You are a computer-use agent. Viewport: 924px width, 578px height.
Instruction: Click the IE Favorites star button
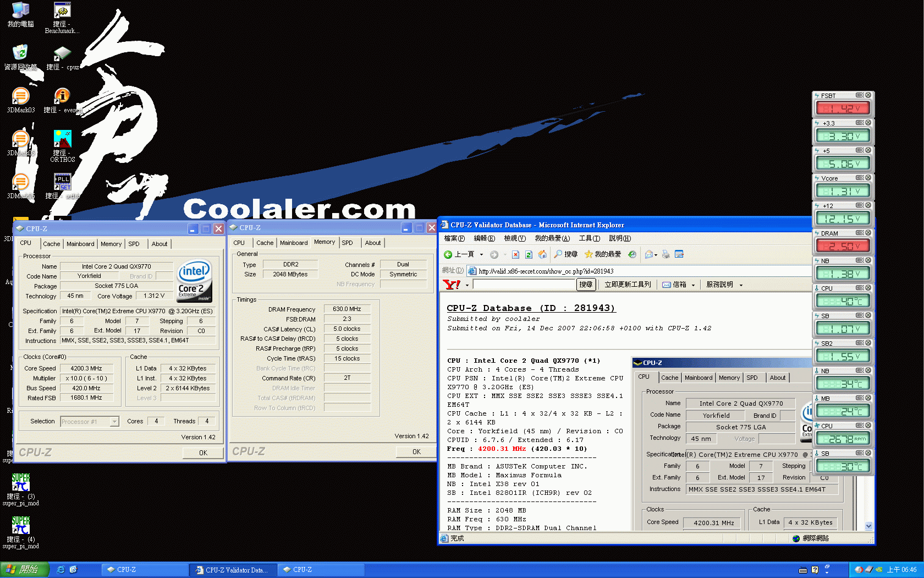pos(602,254)
